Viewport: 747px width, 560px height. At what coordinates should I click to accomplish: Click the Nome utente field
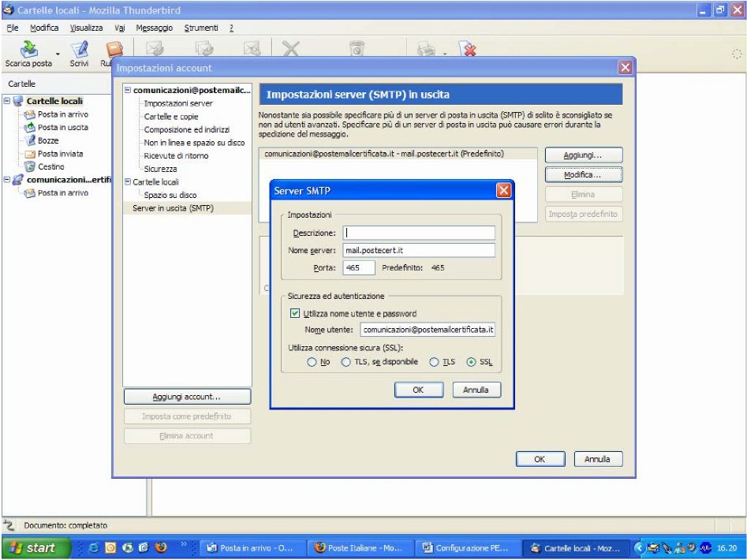(x=428, y=330)
